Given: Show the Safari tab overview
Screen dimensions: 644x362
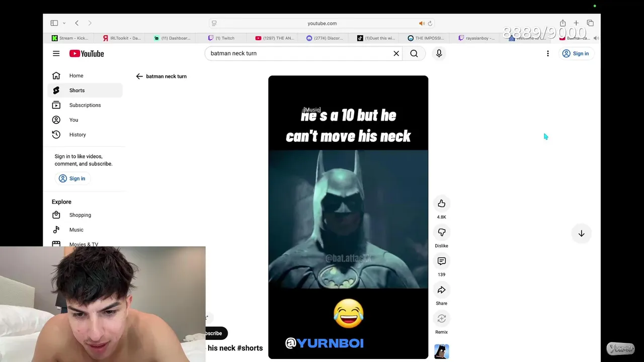Looking at the screenshot, I should pos(590,23).
